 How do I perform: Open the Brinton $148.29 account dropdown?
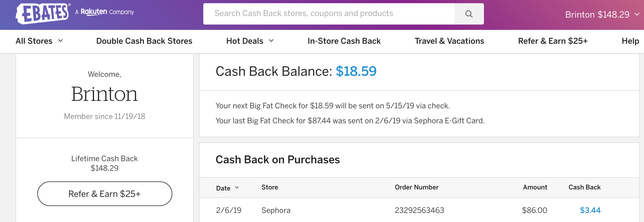pos(602,14)
